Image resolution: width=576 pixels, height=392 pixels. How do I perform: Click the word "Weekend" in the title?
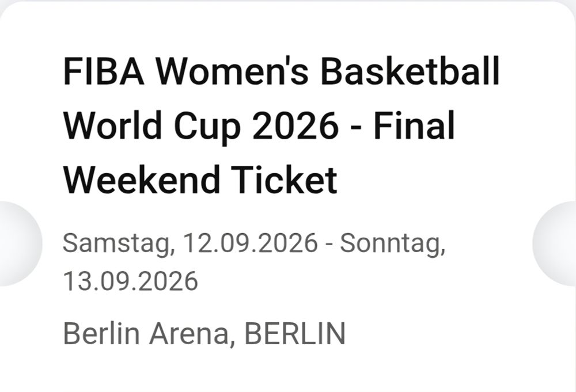pos(142,180)
